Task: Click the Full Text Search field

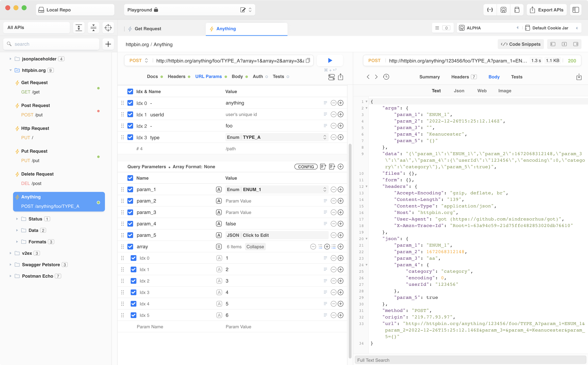Action: pyautogui.click(x=471, y=360)
